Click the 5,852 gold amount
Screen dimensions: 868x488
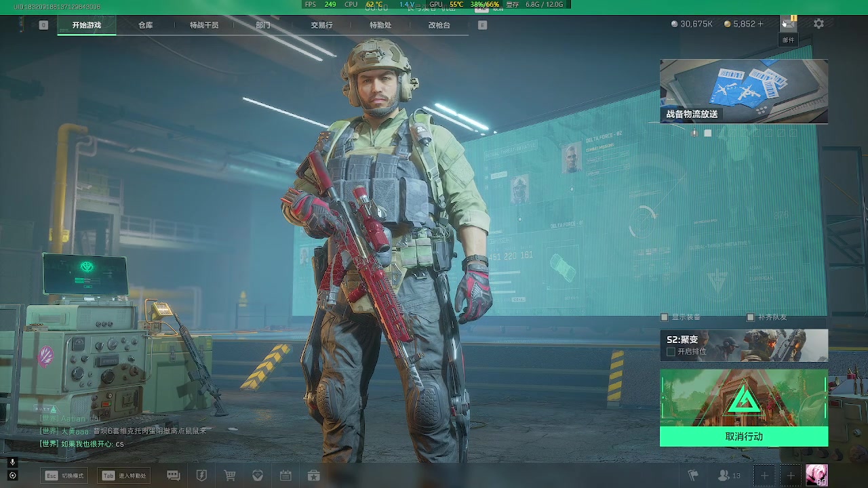tap(745, 24)
